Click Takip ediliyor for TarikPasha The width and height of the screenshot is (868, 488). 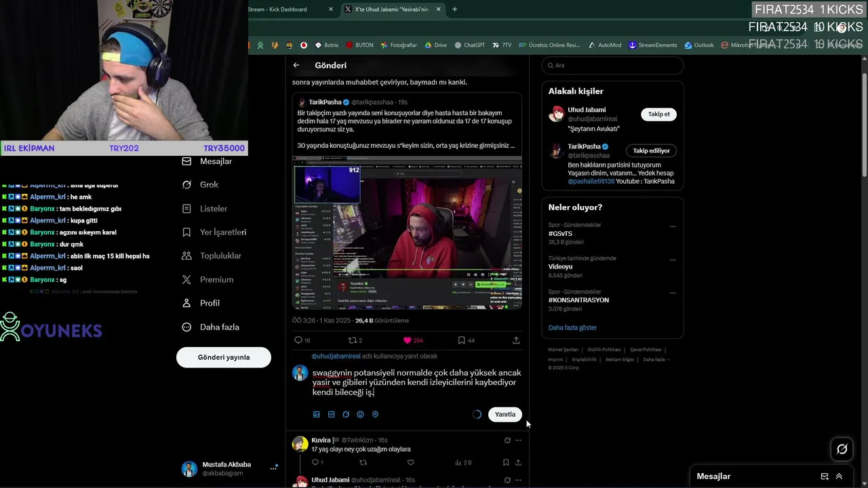click(651, 150)
